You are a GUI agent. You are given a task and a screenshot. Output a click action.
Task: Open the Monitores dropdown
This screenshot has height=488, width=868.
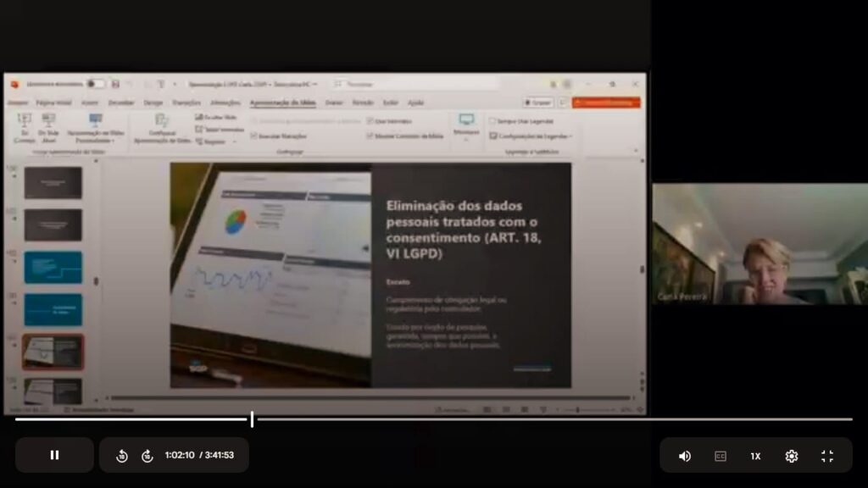pos(466,127)
